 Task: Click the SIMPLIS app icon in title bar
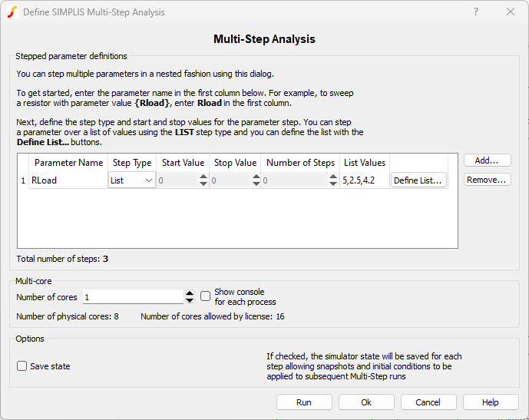point(12,12)
